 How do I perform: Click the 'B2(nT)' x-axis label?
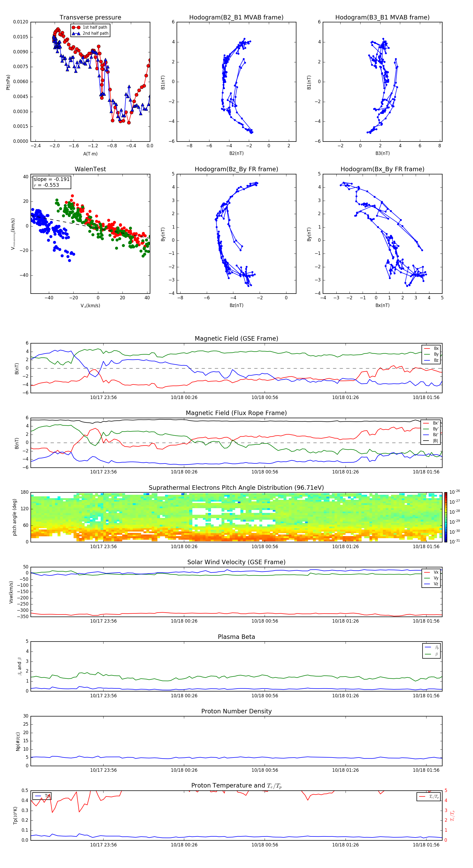tap(236, 153)
